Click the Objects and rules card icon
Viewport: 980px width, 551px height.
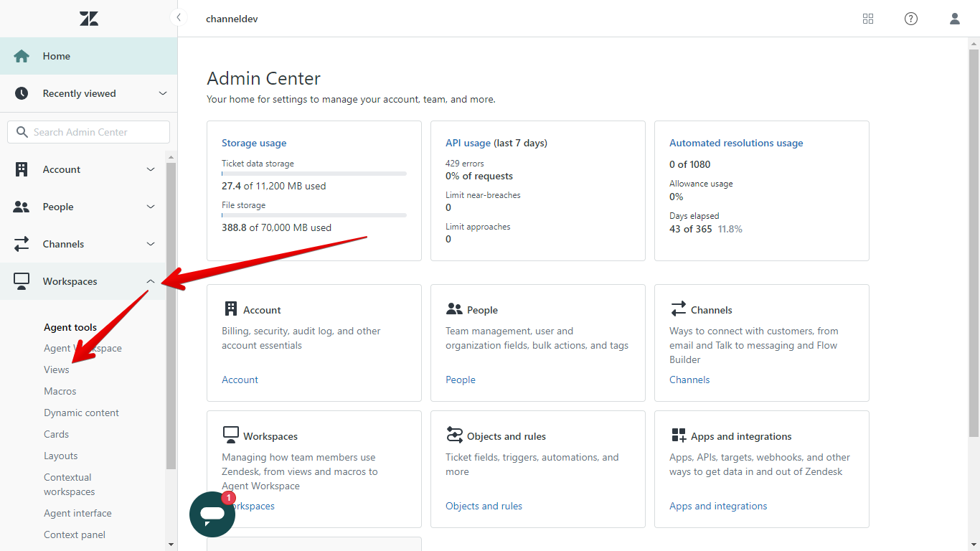(454, 435)
